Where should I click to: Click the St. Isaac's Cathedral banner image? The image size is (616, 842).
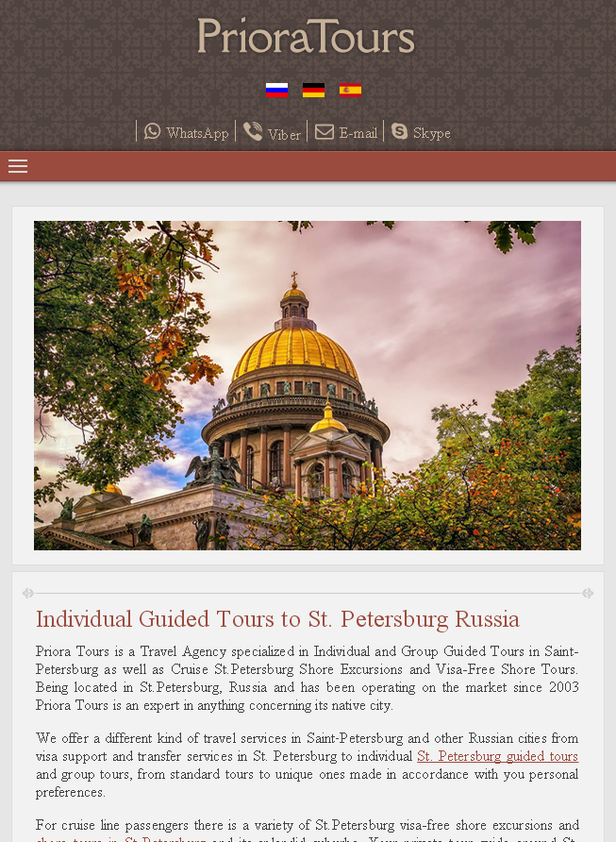point(308,385)
